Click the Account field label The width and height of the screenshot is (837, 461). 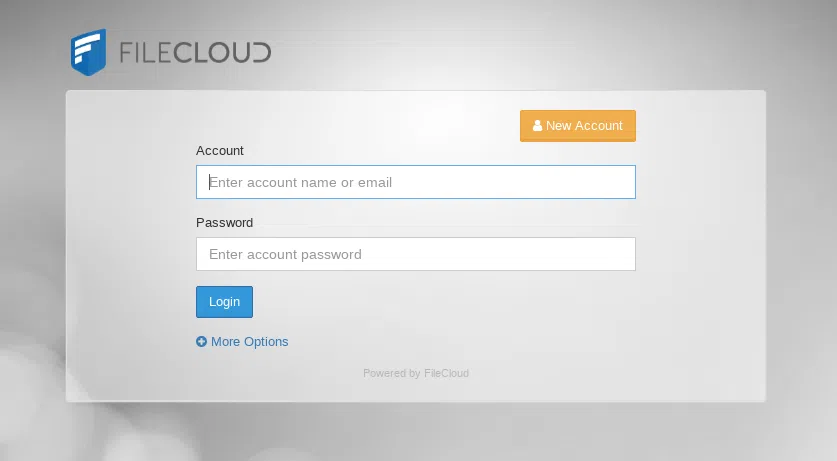220,151
